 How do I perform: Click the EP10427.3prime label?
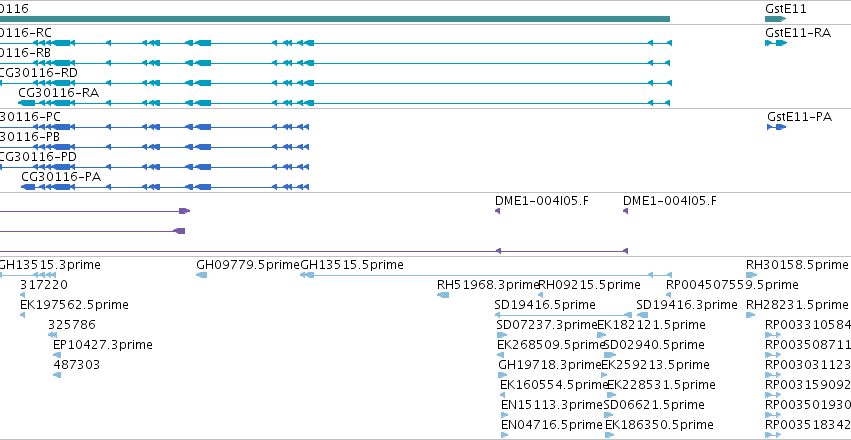103,345
